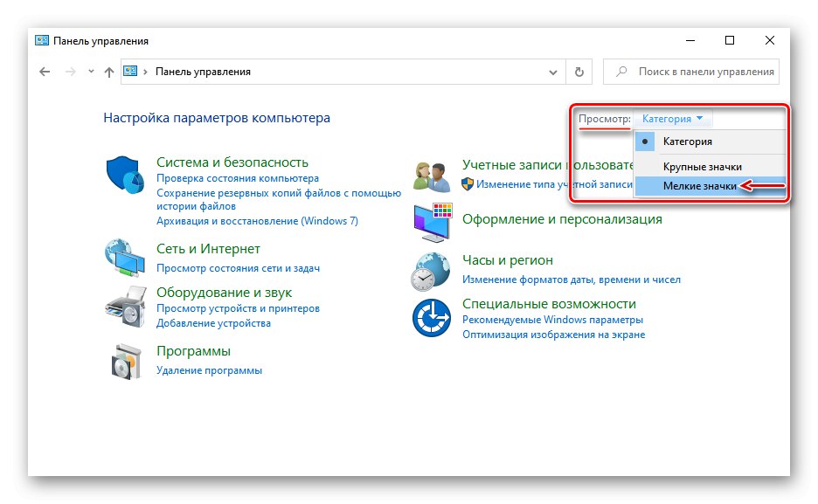Image resolution: width=818 pixels, height=504 pixels.
Task: Open Ease of Access blue circle icon
Action: click(x=432, y=318)
